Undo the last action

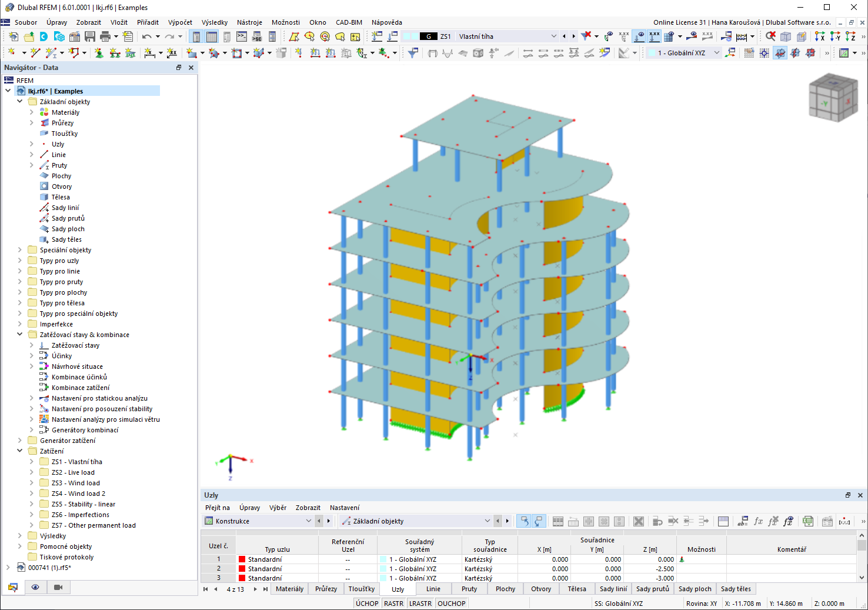(146, 36)
